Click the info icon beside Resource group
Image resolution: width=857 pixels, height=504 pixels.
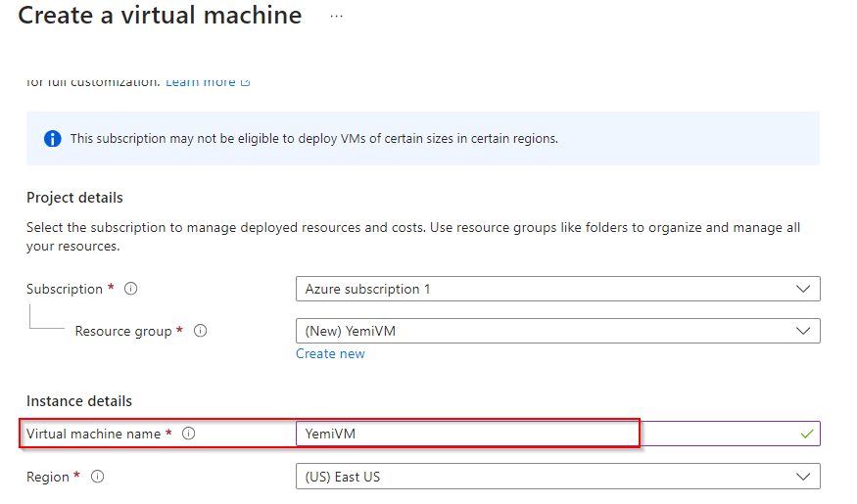200,331
